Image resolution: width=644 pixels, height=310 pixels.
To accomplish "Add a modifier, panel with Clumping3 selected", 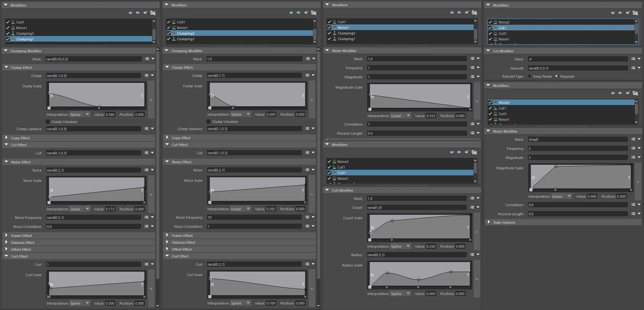I will tap(306, 13).
